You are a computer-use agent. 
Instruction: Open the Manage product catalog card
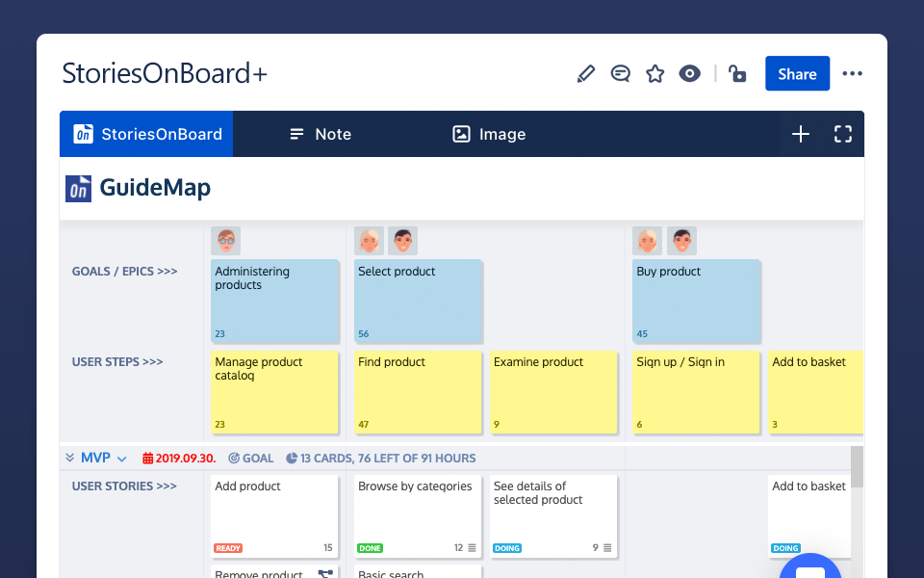(x=274, y=392)
